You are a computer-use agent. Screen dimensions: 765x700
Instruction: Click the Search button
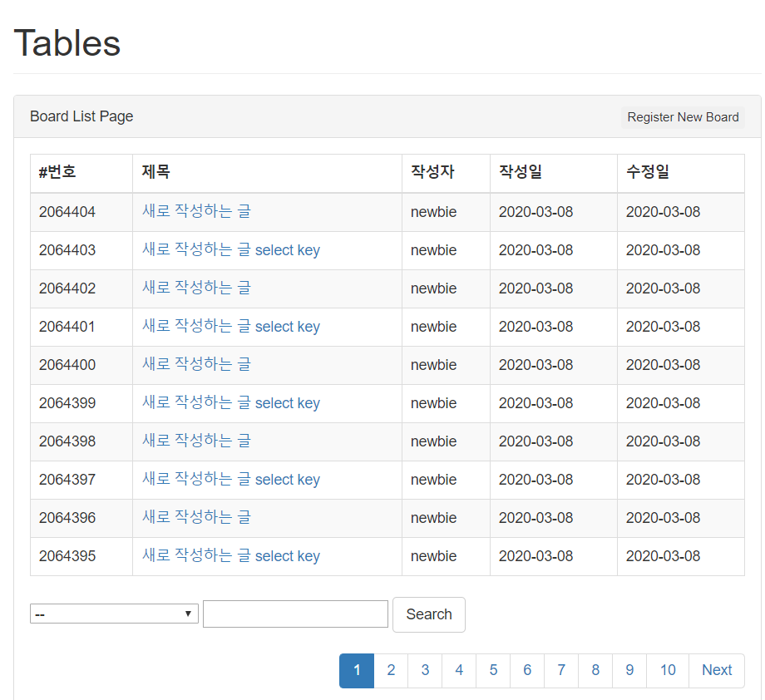coord(429,614)
